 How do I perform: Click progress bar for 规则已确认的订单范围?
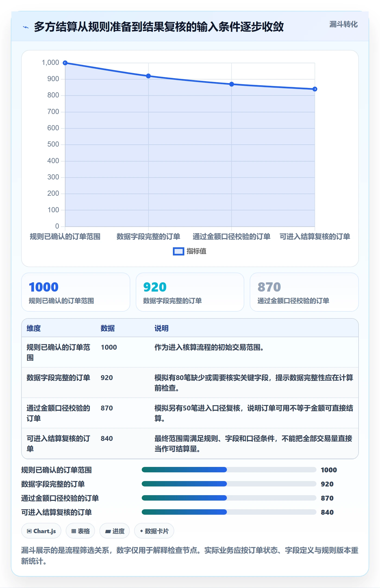[229, 470]
